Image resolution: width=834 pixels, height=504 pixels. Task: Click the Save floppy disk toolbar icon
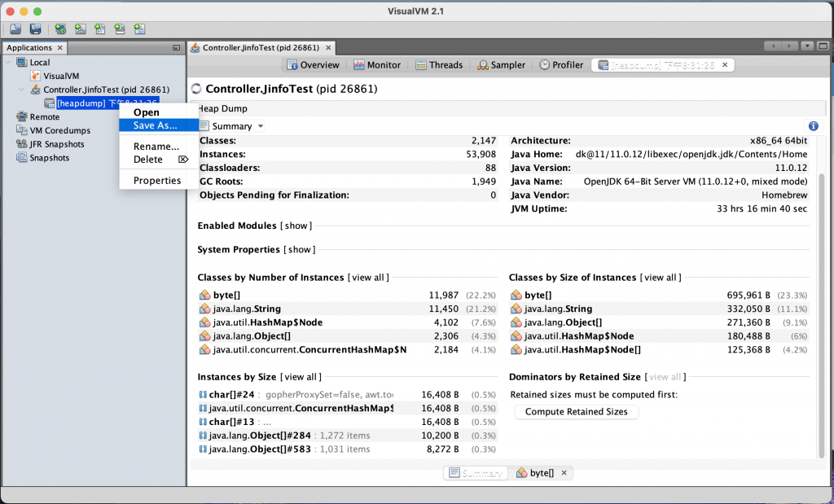coord(36,29)
